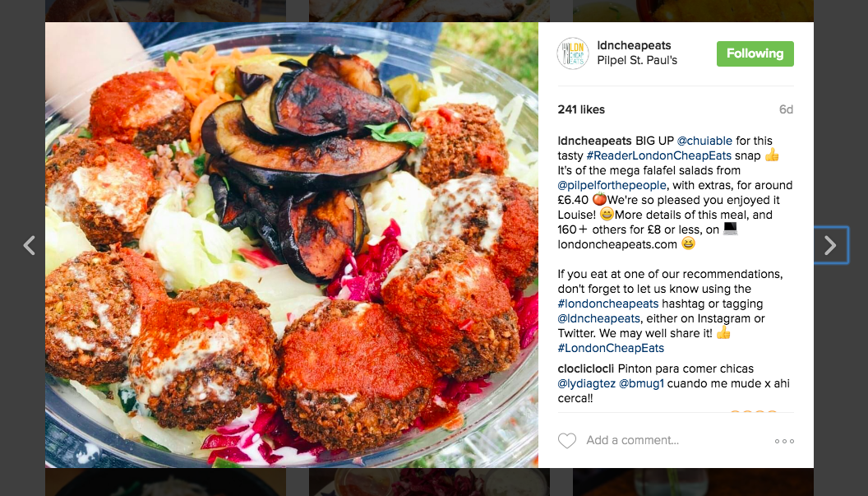868x496 pixels.
Task: Open the @chuiable mention
Action: coord(704,141)
